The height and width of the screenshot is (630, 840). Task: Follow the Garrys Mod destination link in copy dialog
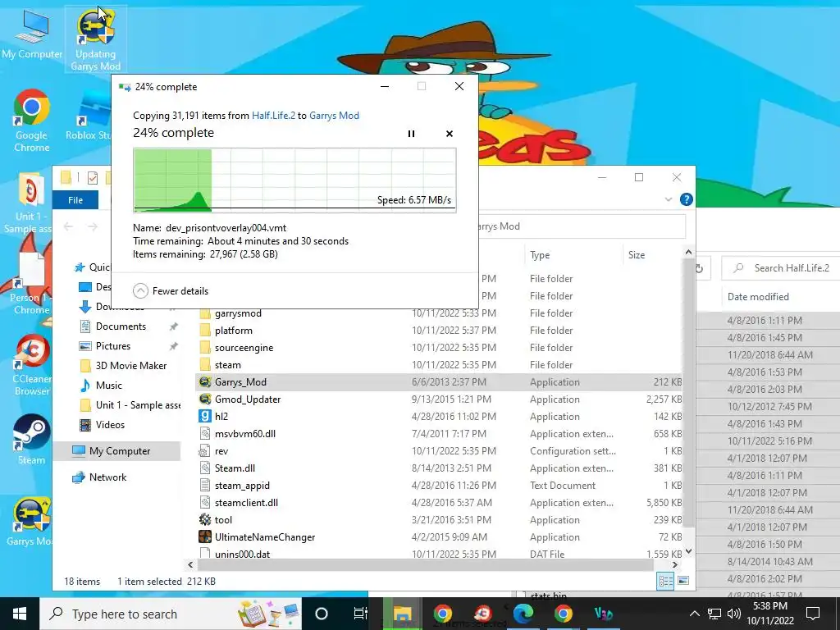click(x=334, y=115)
